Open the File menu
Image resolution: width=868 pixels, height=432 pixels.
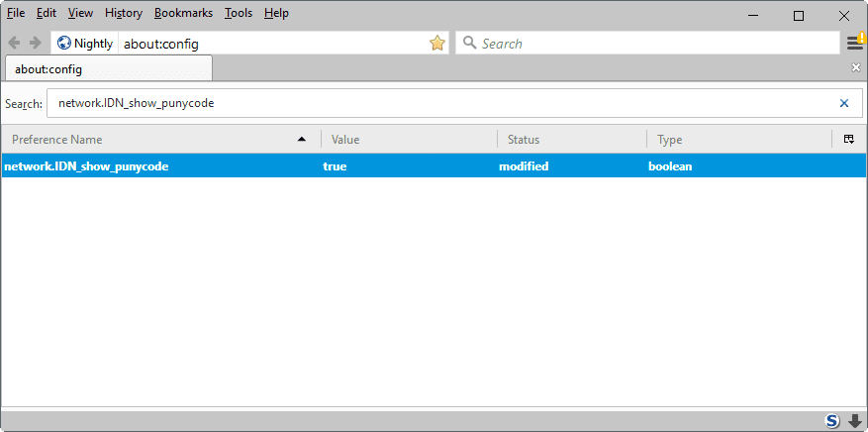pos(16,13)
